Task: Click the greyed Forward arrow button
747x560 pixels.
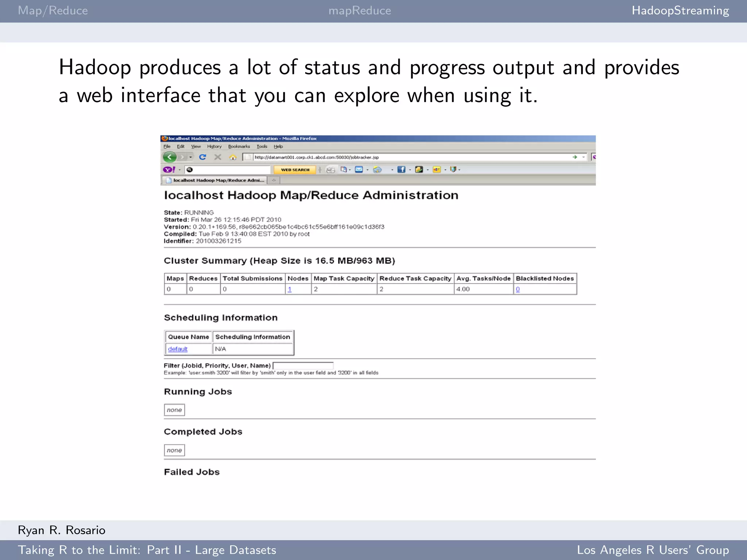Action: tap(182, 157)
